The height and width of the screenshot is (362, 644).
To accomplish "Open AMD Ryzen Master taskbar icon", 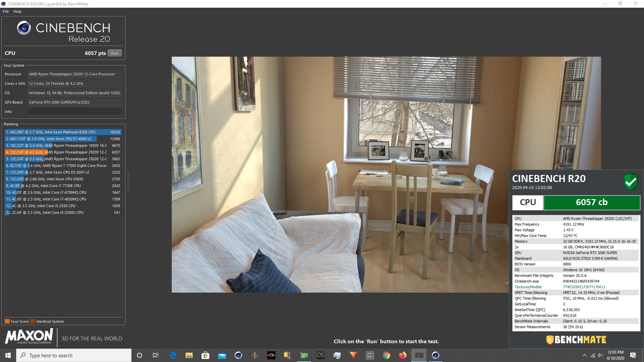I will coord(271,355).
